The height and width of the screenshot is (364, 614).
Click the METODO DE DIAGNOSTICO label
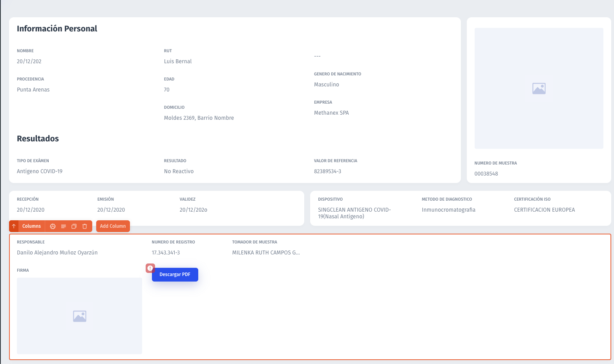[447, 199]
